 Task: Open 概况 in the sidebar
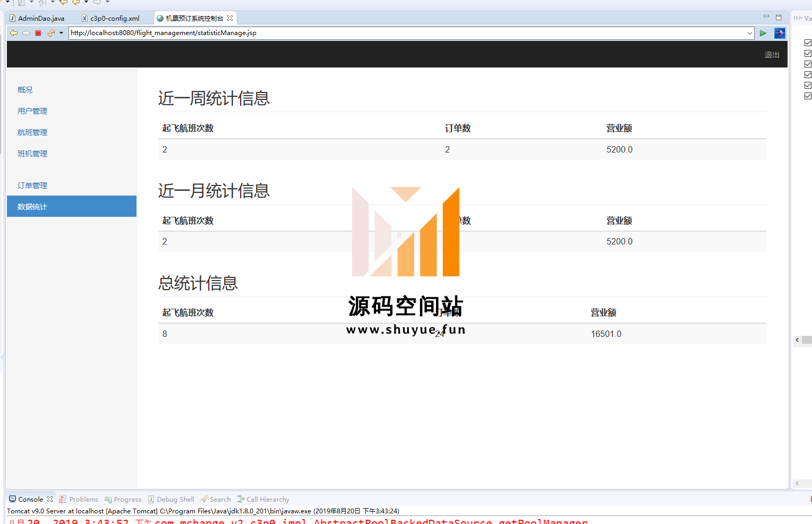pos(25,90)
